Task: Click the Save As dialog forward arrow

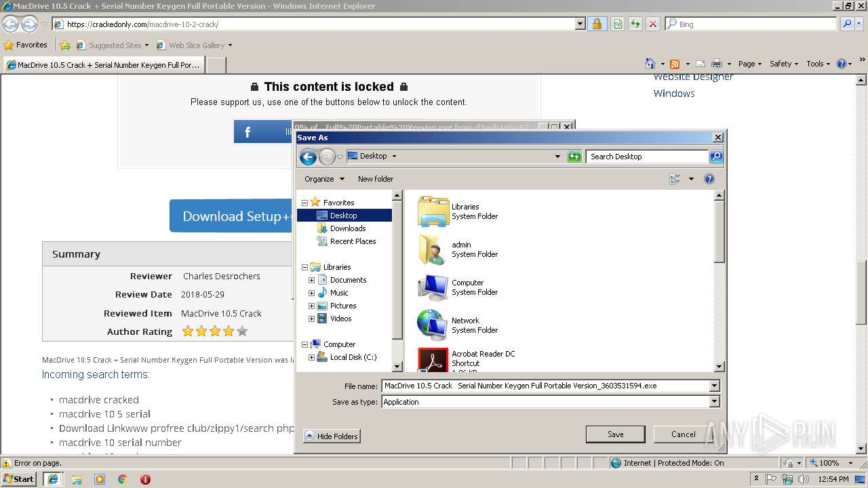Action: [327, 157]
